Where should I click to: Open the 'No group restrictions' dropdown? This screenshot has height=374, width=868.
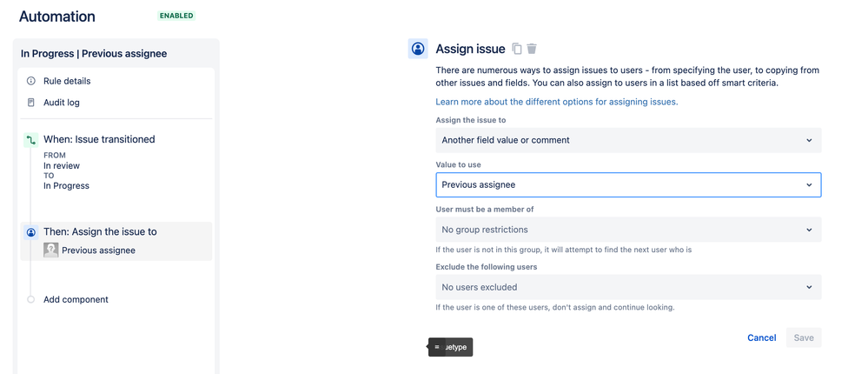pyautogui.click(x=628, y=230)
